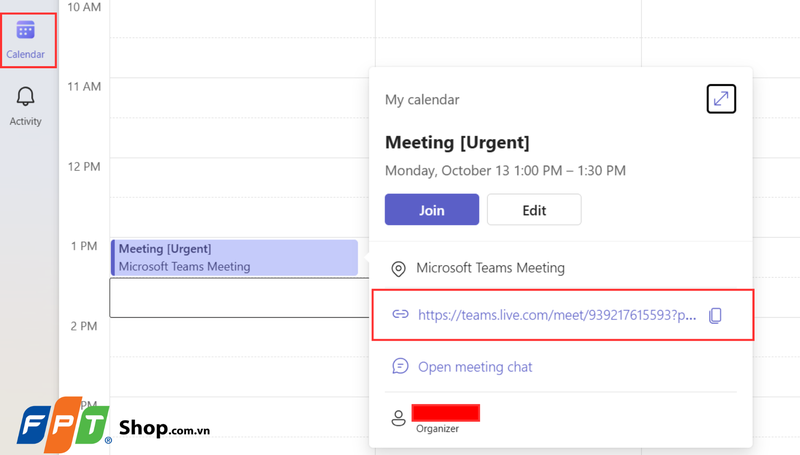Open the teams.live.com meeting link
The height and width of the screenshot is (455, 800).
557,315
